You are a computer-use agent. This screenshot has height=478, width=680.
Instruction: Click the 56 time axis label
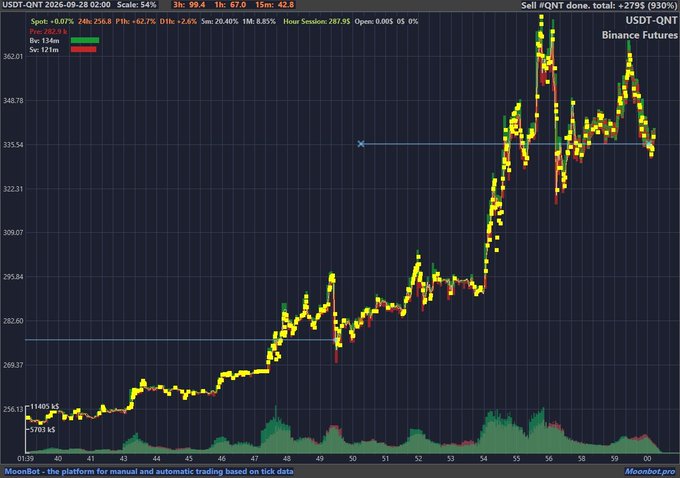[x=549, y=459]
